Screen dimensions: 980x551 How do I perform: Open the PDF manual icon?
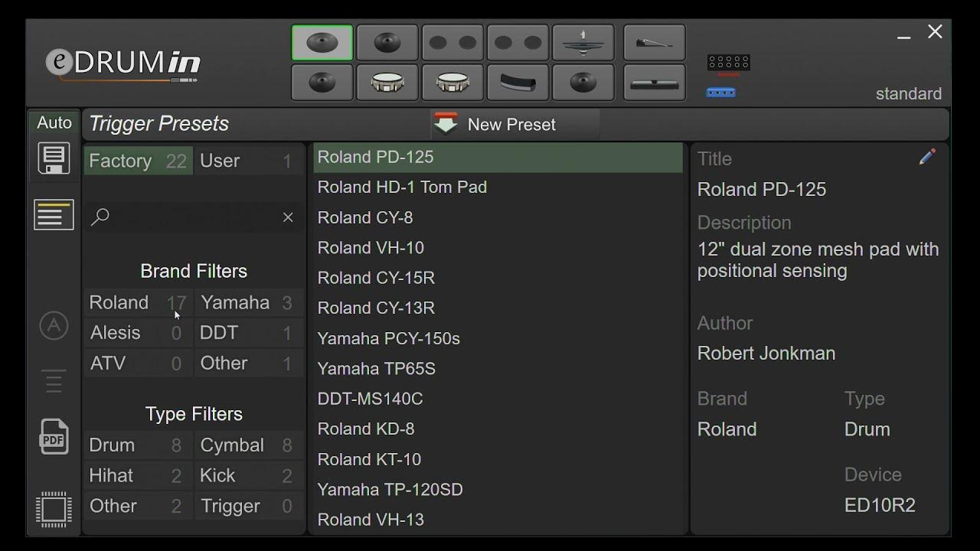[x=54, y=436]
